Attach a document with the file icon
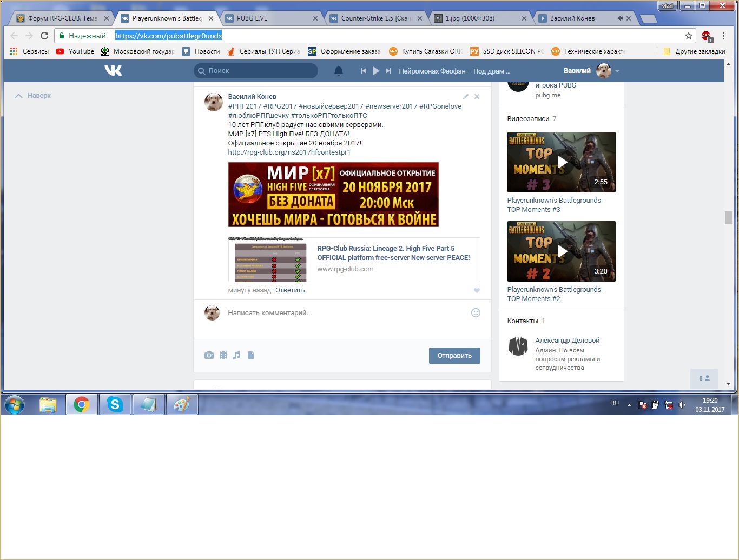The width and height of the screenshot is (739, 560). (251, 355)
